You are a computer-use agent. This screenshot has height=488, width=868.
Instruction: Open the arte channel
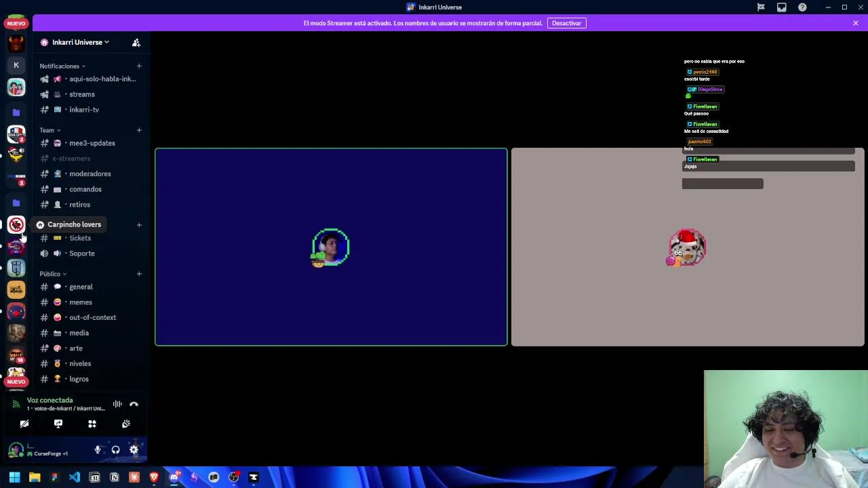click(x=90, y=348)
